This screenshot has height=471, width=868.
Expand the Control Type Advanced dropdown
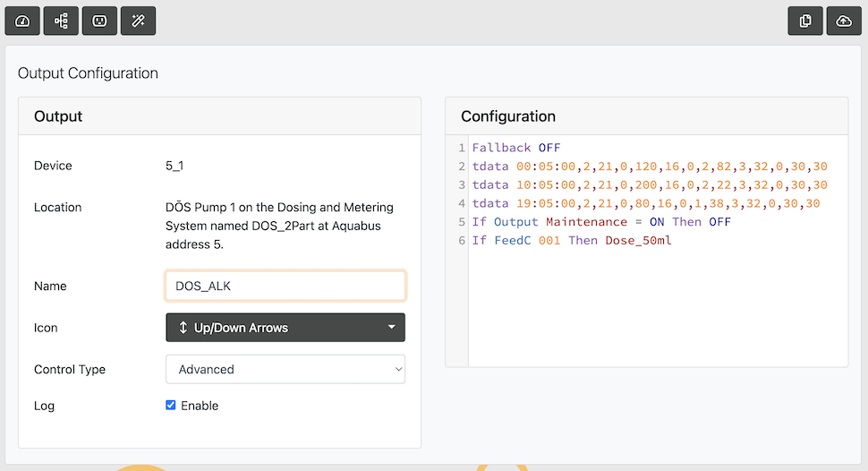pyautogui.click(x=285, y=369)
